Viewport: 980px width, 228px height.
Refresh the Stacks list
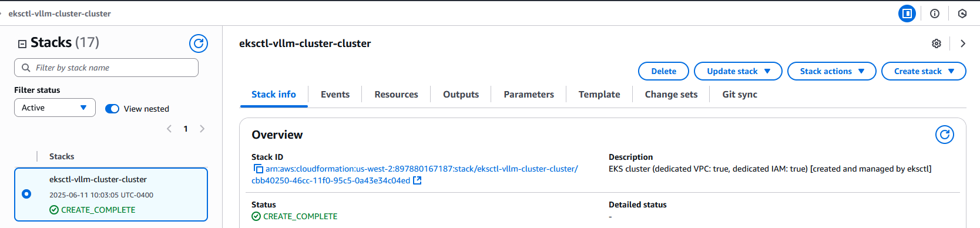(x=199, y=43)
